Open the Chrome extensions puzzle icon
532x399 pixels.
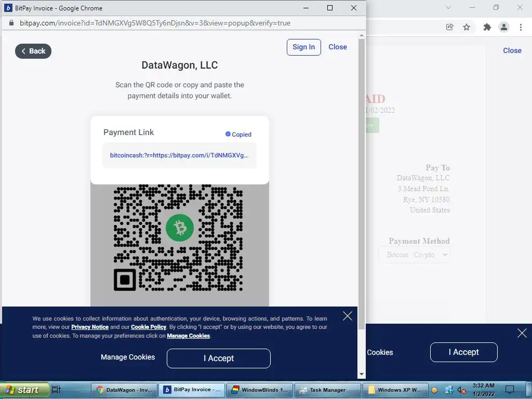pos(487,27)
